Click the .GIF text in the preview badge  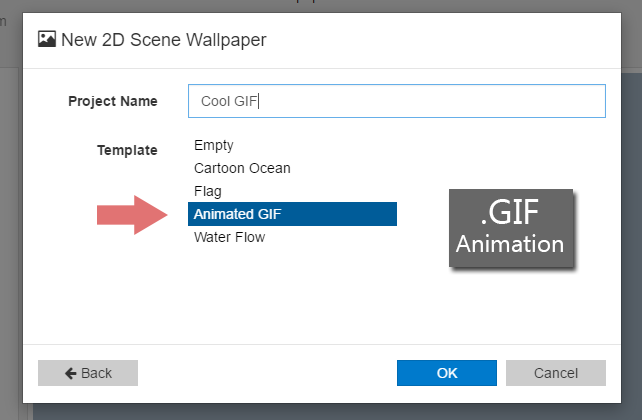point(511,214)
